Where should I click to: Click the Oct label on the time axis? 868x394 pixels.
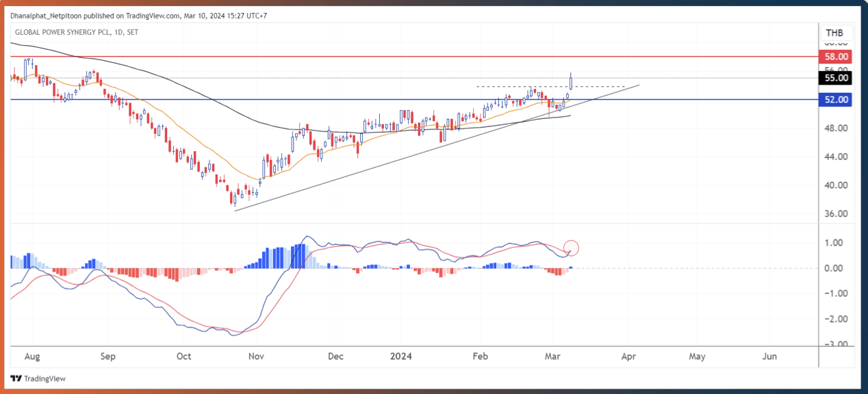point(183,356)
